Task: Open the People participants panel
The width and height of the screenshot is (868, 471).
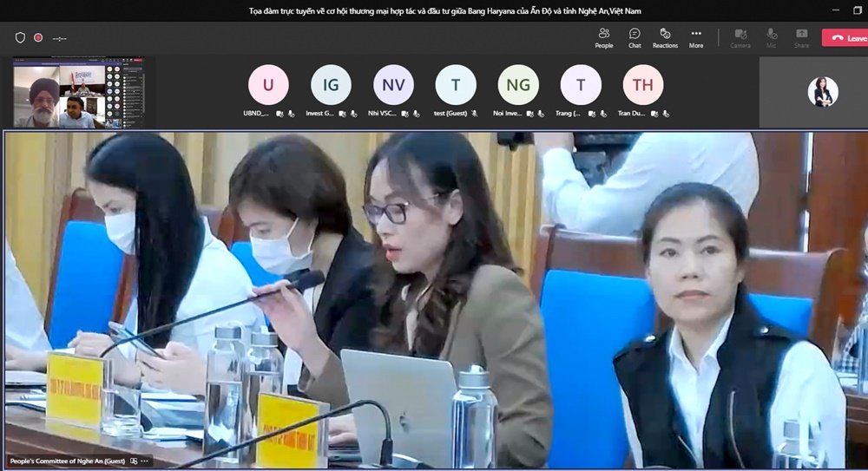Action: pos(604,37)
